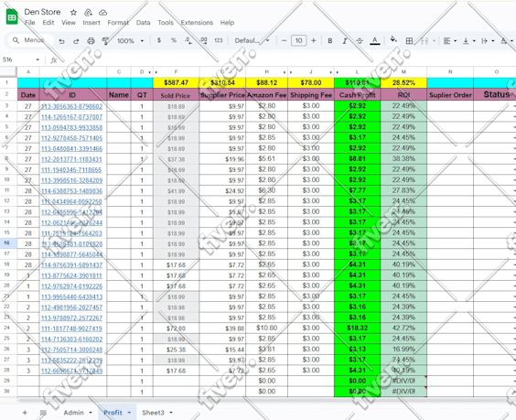Click the Merge cells icon
Viewport: 516px width, 420px height.
click(425, 41)
